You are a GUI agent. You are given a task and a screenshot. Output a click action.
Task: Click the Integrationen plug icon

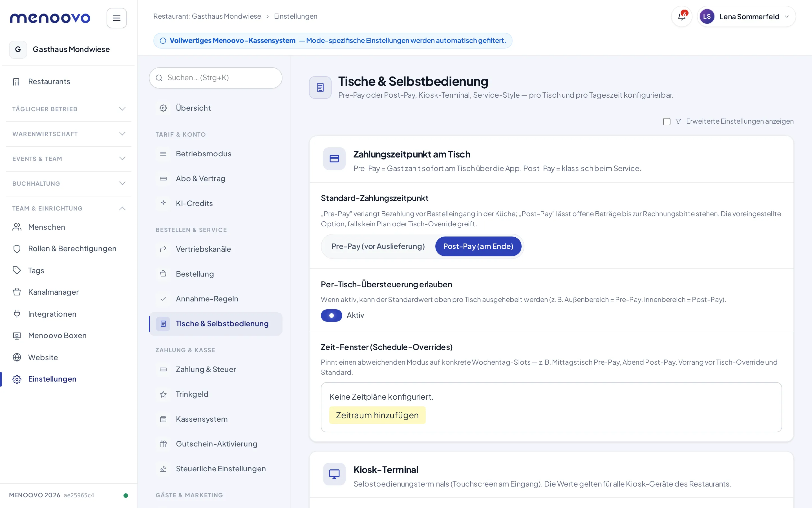[x=17, y=314]
